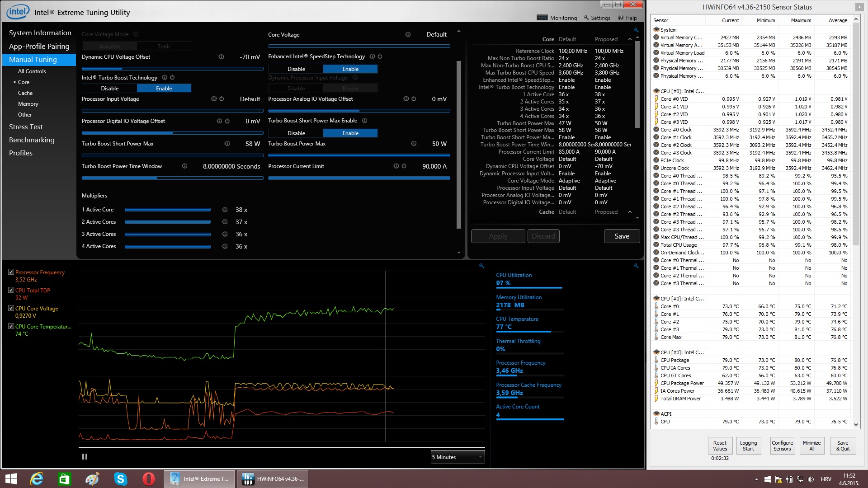Screen dimensions: 868x488
Task: Open graph settings wrench above the chart
Action: 481,266
